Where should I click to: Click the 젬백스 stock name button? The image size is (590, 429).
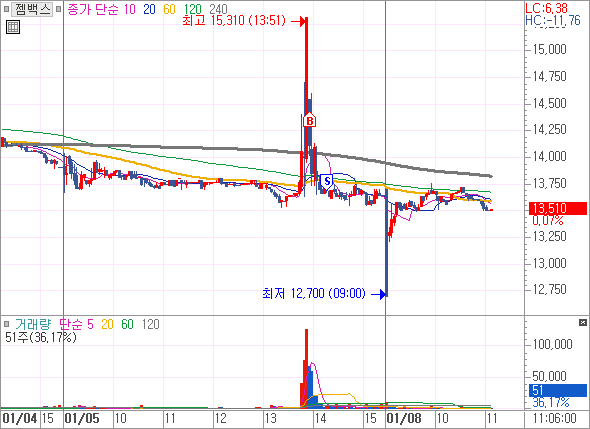point(32,9)
